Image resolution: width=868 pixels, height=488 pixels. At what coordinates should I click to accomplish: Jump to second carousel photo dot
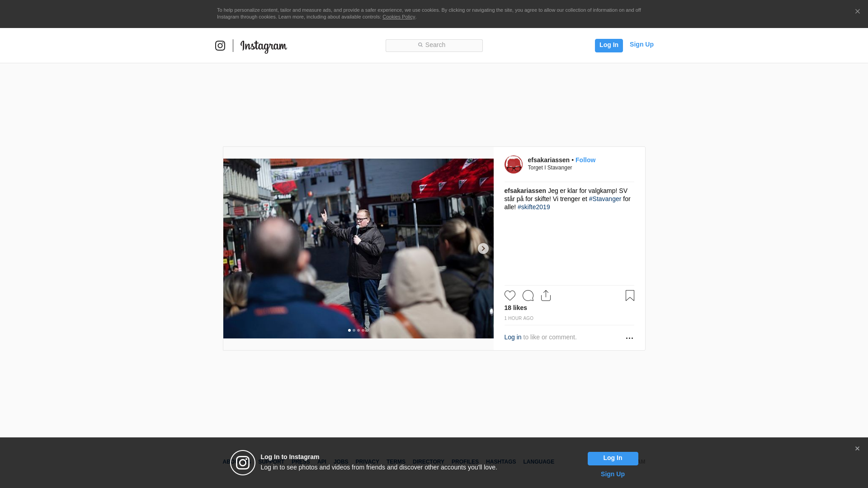coord(354,330)
